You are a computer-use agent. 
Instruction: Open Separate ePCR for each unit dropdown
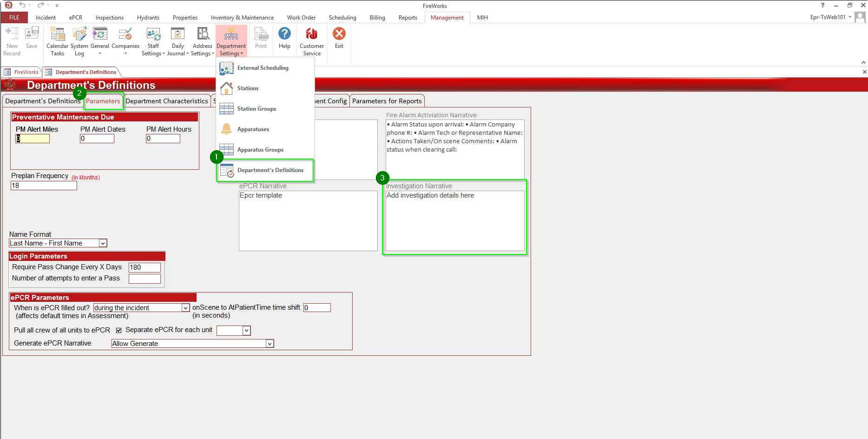click(x=247, y=330)
